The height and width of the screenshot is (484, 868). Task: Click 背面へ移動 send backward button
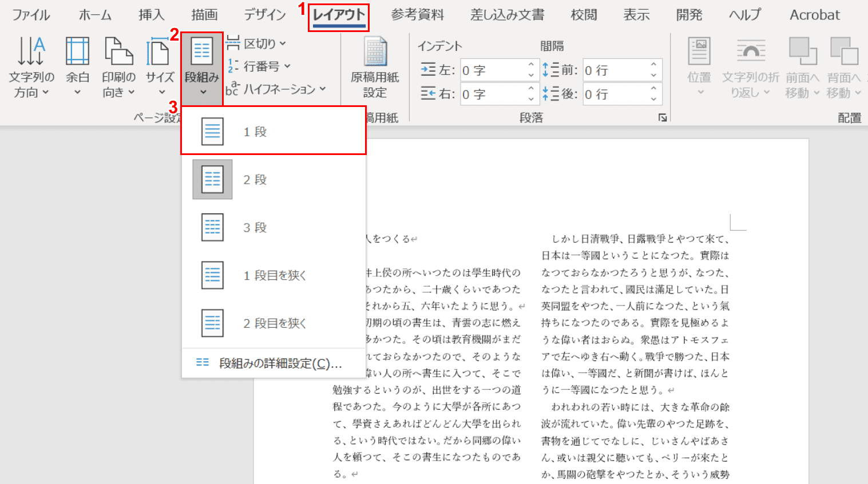coord(843,68)
